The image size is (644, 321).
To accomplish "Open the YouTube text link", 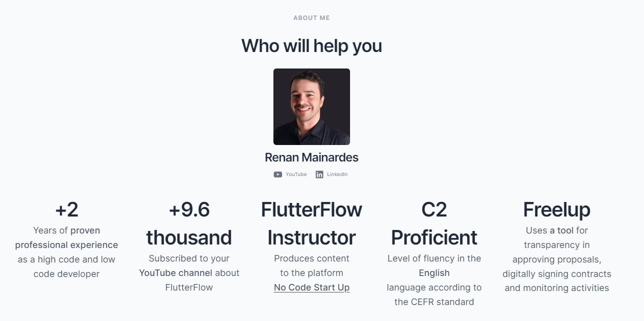I will pyautogui.click(x=296, y=174).
